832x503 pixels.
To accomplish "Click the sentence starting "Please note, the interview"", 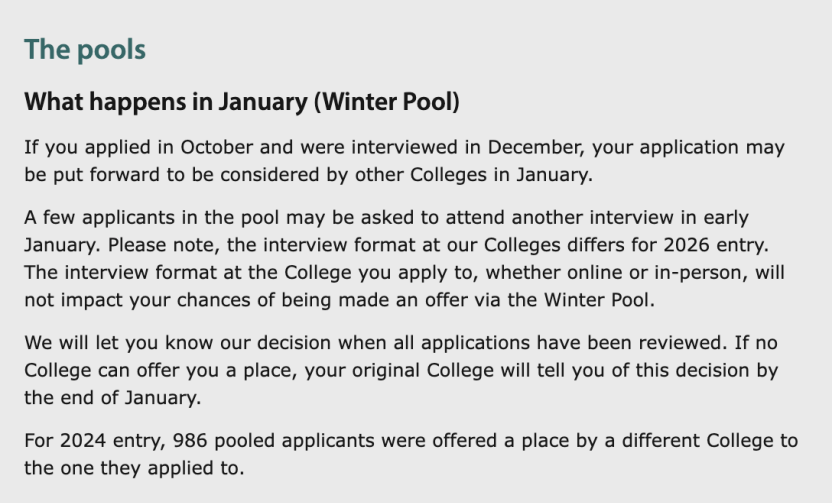I will [438, 245].
